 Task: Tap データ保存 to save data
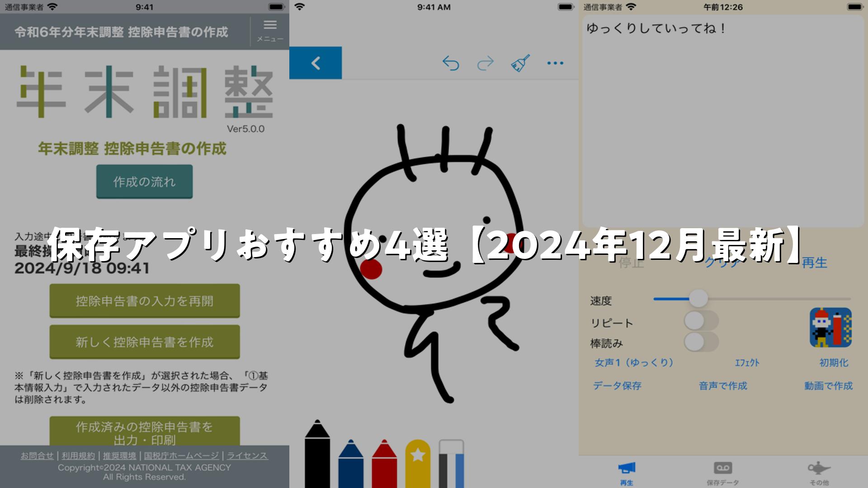(x=617, y=386)
